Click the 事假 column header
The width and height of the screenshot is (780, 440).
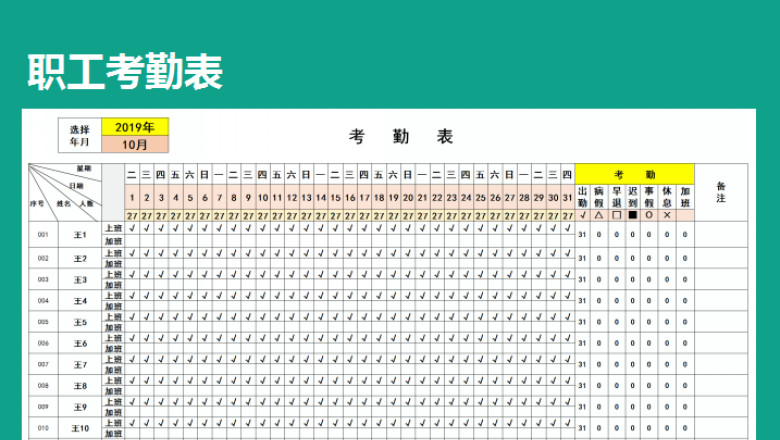(649, 197)
